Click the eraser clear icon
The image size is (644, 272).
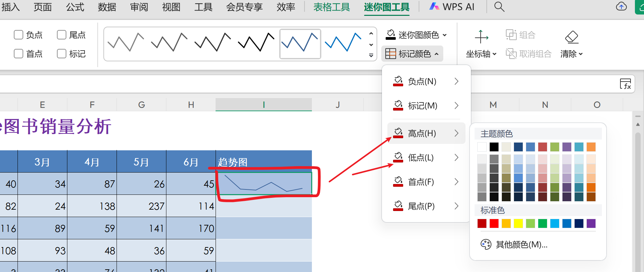tap(572, 37)
